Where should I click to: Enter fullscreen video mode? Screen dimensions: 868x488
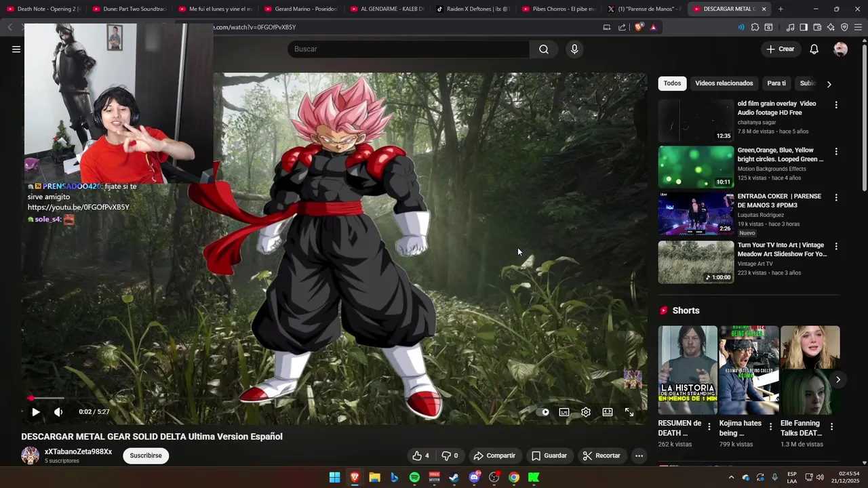click(629, 411)
